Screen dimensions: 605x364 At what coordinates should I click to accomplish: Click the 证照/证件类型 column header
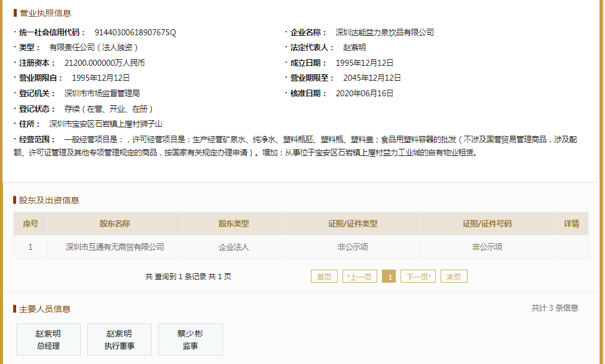click(x=353, y=224)
